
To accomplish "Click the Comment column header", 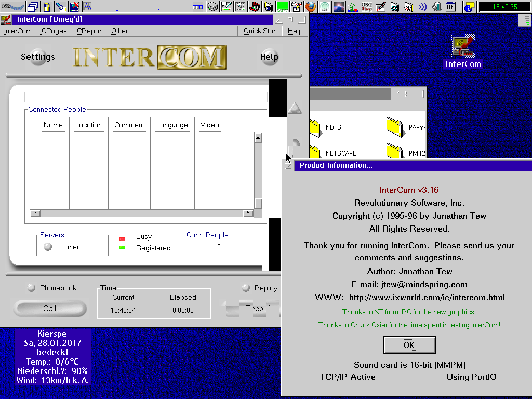I will pos(129,125).
